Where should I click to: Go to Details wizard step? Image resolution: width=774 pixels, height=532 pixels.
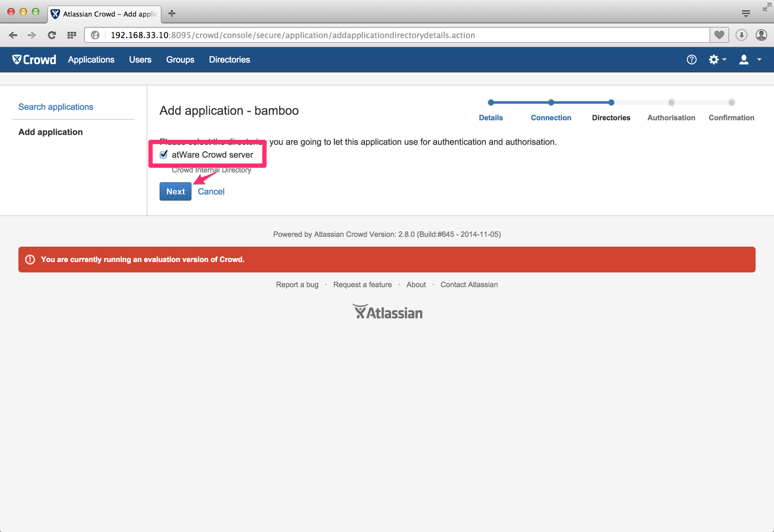(490, 118)
